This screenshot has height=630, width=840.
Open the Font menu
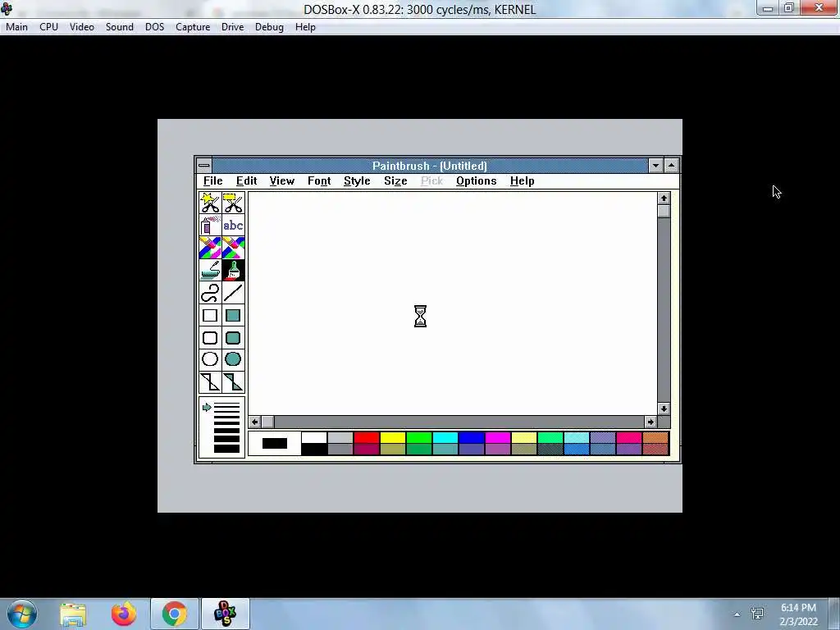click(x=319, y=181)
